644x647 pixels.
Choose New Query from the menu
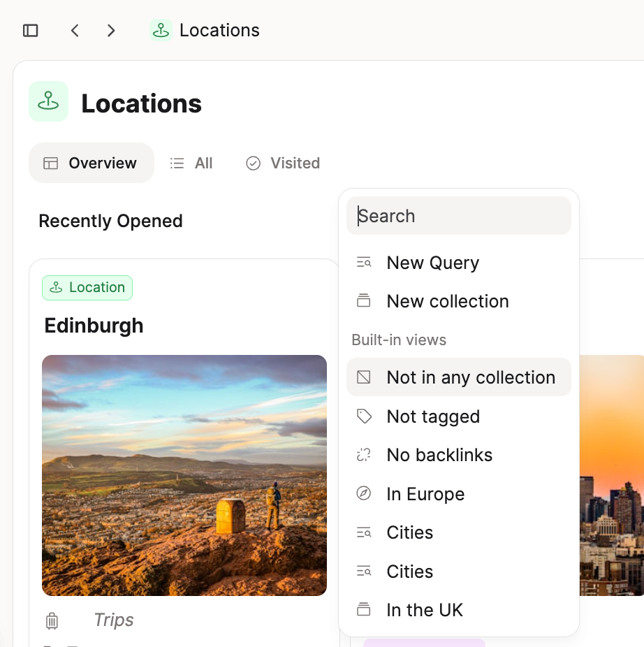tap(459, 263)
